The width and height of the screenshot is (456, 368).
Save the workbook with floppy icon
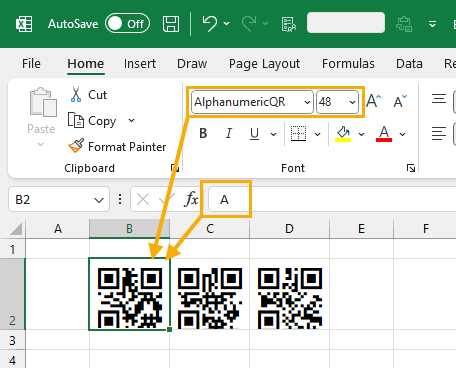click(171, 24)
